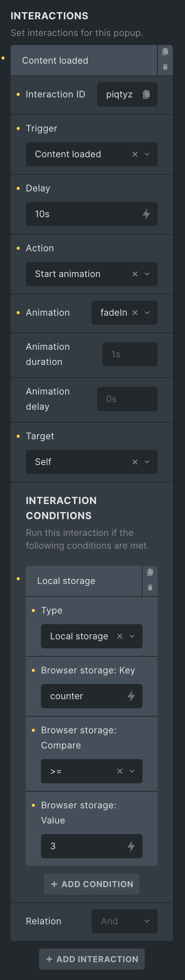185x980 pixels.
Task: Click the Add Interaction button
Action: (x=92, y=959)
